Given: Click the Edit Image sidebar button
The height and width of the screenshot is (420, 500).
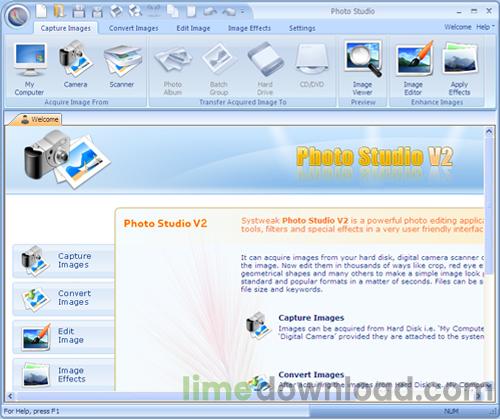Looking at the screenshot, I should tap(63, 336).
